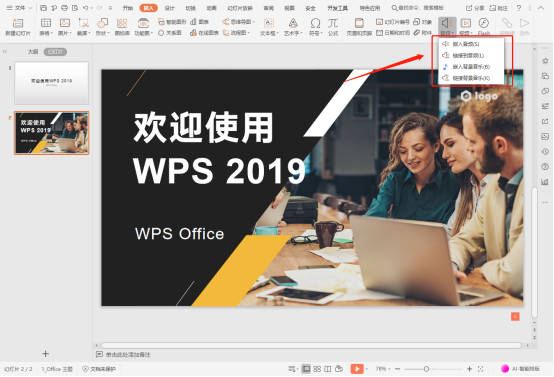Click the 分享 share button
Viewport: 554px width, 377px height.
click(475, 8)
